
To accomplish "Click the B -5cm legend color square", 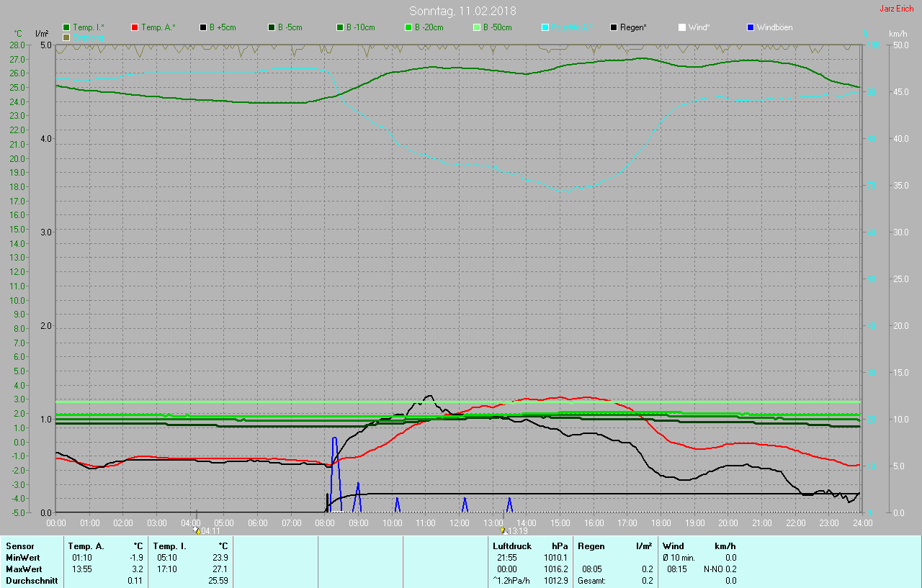I will click(x=272, y=27).
